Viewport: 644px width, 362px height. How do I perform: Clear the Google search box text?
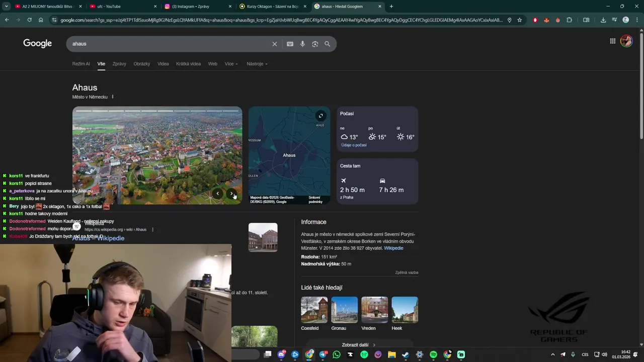(274, 44)
